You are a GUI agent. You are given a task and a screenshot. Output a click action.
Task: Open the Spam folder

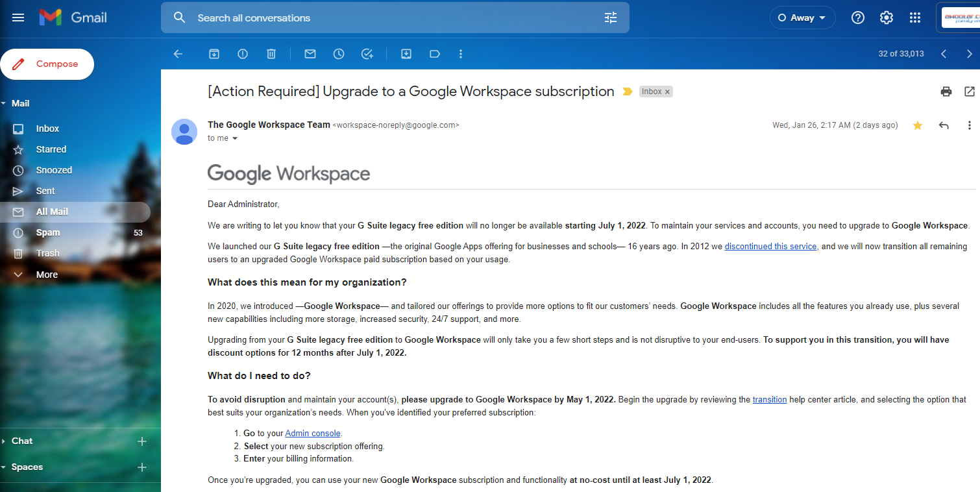point(48,232)
